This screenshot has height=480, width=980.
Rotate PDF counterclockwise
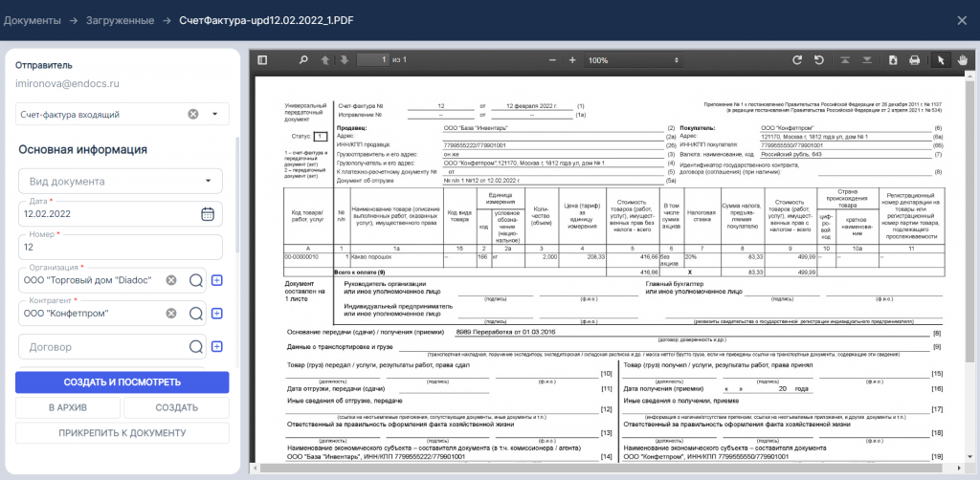818,60
